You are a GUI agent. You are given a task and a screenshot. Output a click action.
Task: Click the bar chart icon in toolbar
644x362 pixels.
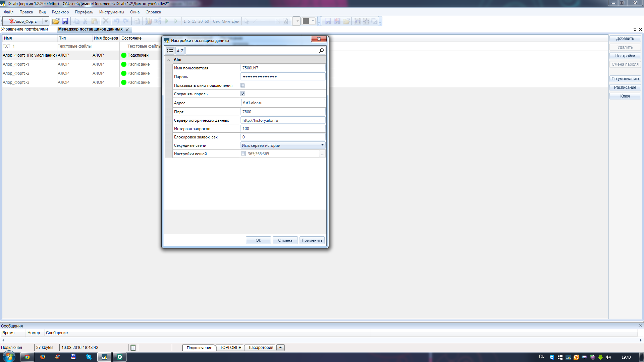pos(148,21)
